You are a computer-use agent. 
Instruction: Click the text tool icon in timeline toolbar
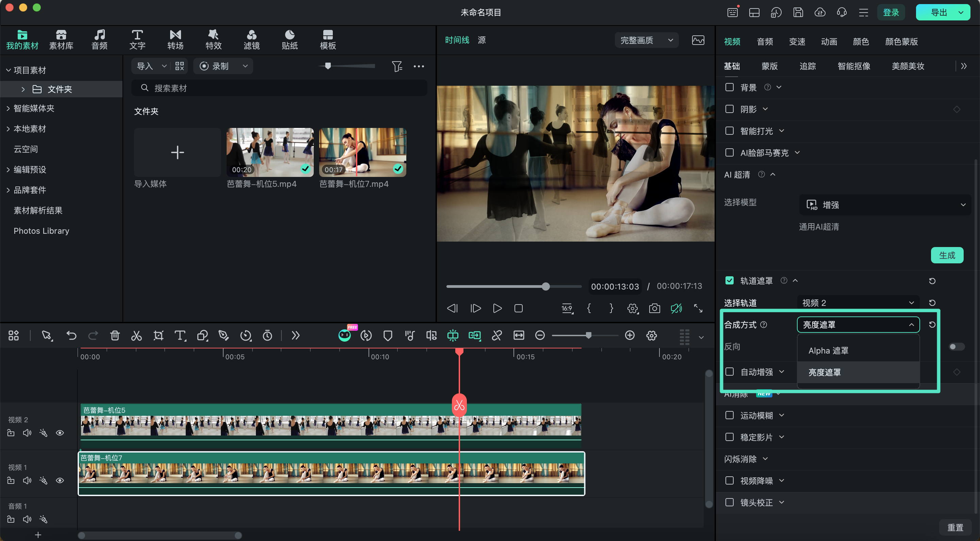180,335
